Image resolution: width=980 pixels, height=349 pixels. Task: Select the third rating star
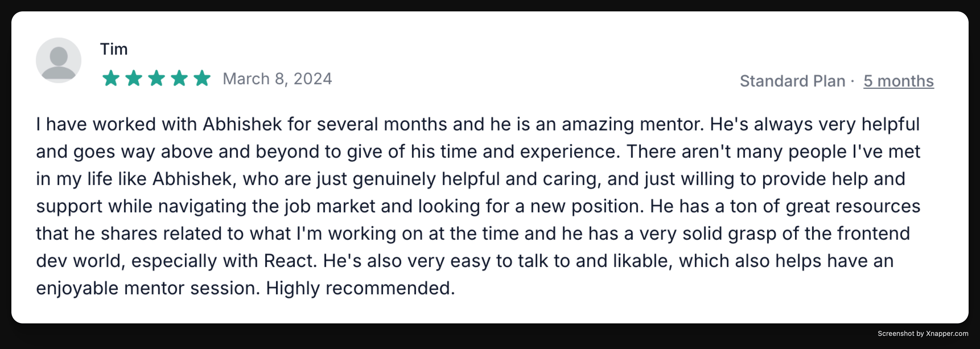coord(156,78)
